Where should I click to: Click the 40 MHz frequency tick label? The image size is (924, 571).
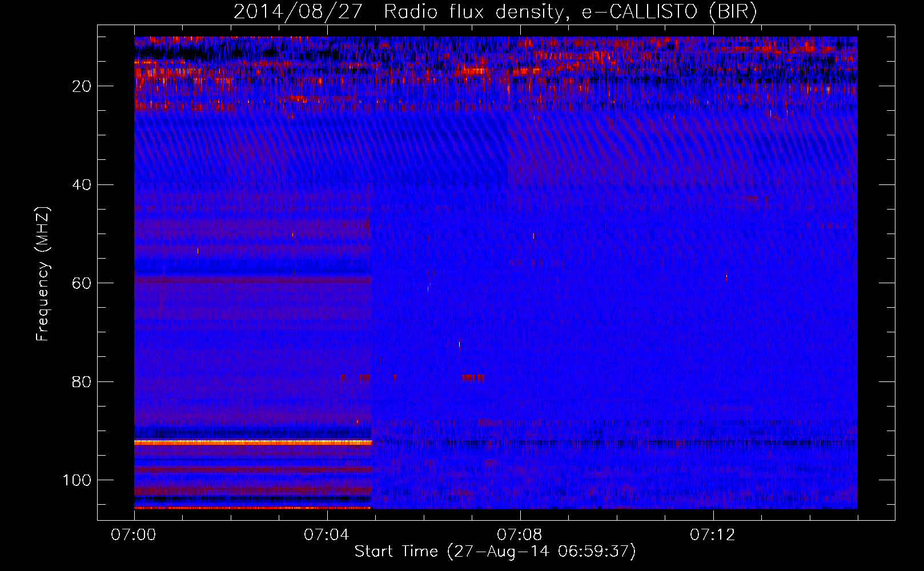(x=82, y=185)
